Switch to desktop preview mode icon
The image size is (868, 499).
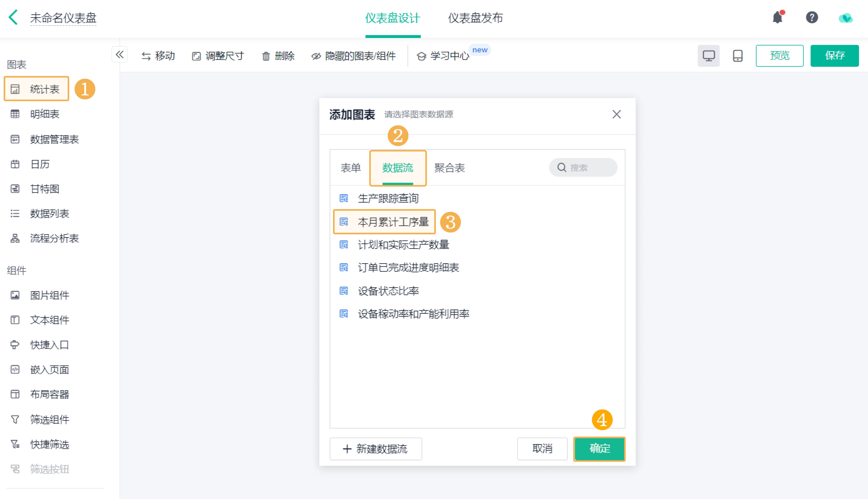708,56
